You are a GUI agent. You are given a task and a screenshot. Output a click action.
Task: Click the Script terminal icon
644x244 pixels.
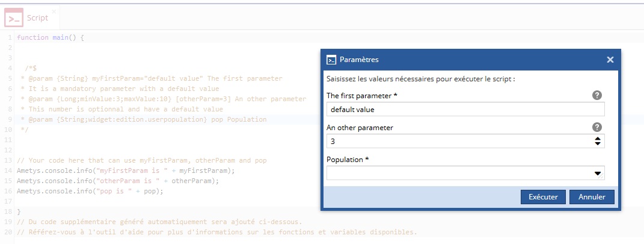coord(14,17)
